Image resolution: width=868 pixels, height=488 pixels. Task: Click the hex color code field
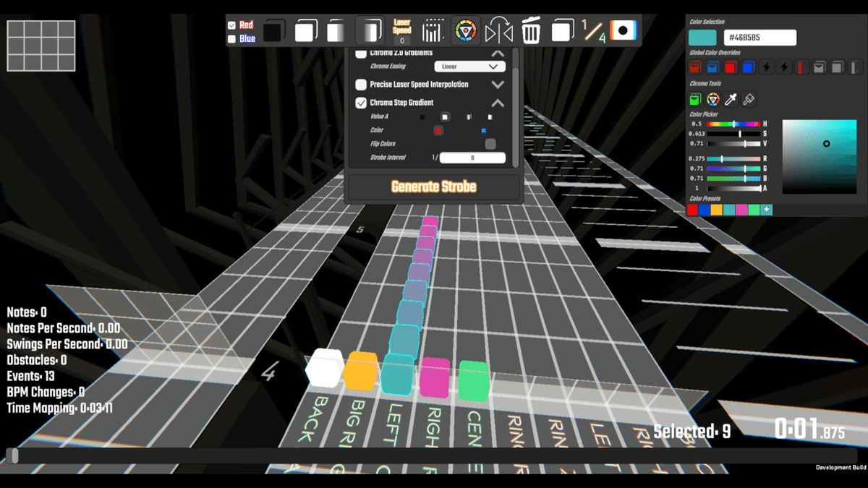pyautogui.click(x=760, y=38)
